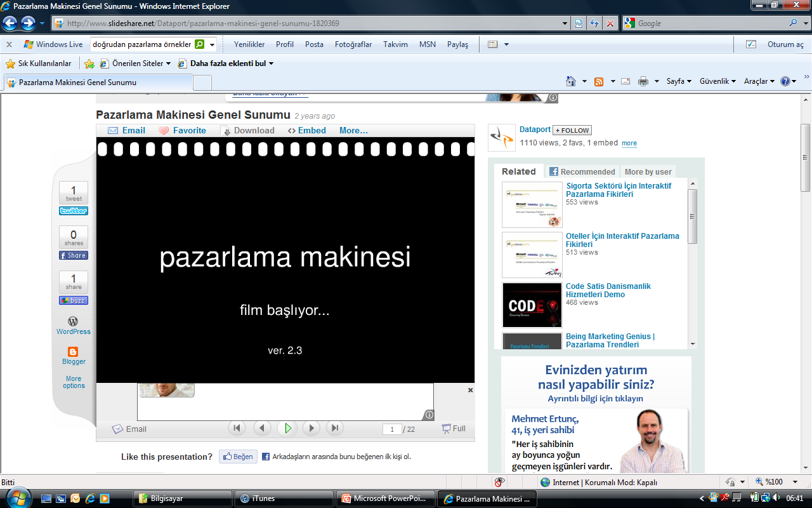Jump to the first slide

(x=237, y=428)
